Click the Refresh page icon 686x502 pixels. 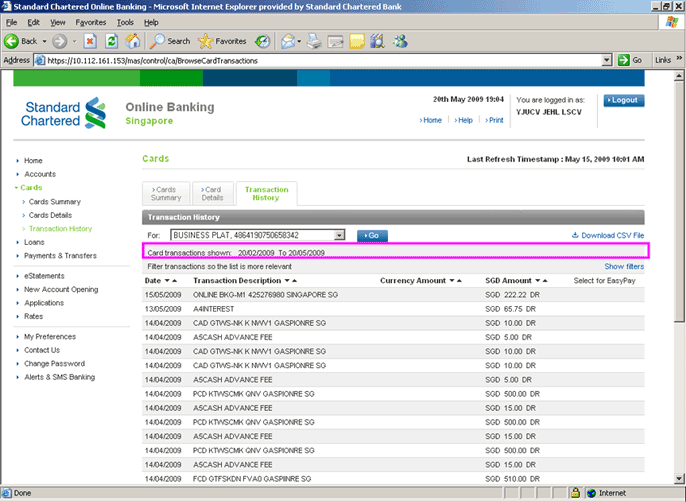coord(112,41)
